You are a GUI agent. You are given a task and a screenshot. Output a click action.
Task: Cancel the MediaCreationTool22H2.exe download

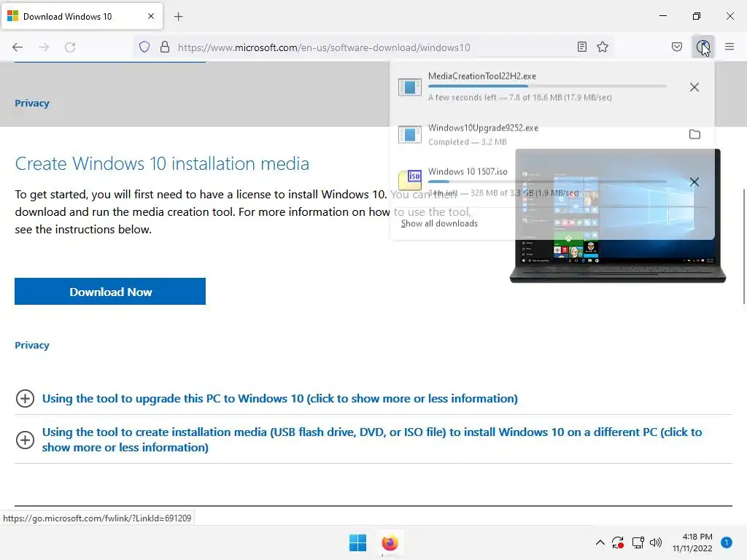point(694,87)
